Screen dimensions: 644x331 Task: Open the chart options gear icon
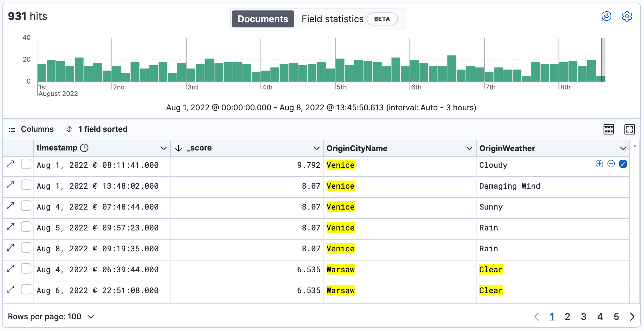pyautogui.click(x=627, y=16)
